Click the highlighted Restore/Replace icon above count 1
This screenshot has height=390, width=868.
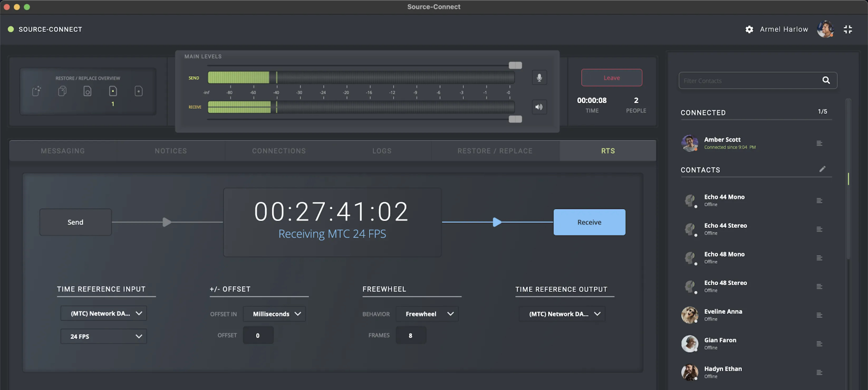coord(113,91)
